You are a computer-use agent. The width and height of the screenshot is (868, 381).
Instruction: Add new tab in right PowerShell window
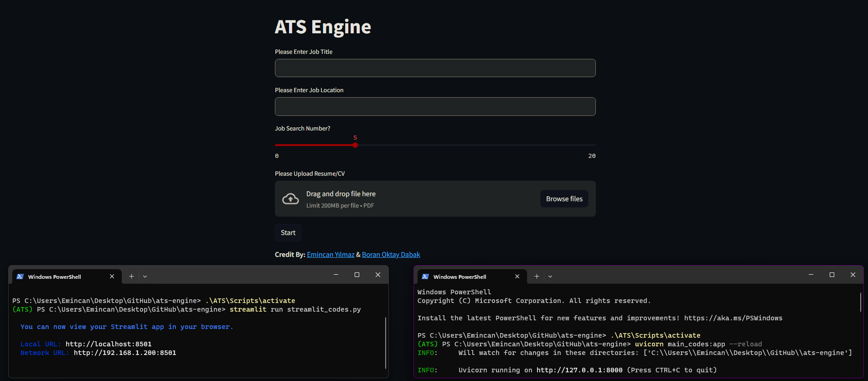coord(537,277)
